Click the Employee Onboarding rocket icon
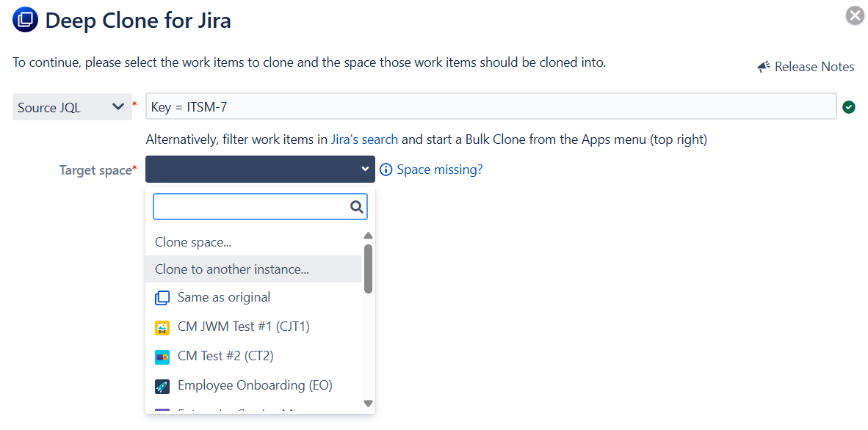 [162, 386]
